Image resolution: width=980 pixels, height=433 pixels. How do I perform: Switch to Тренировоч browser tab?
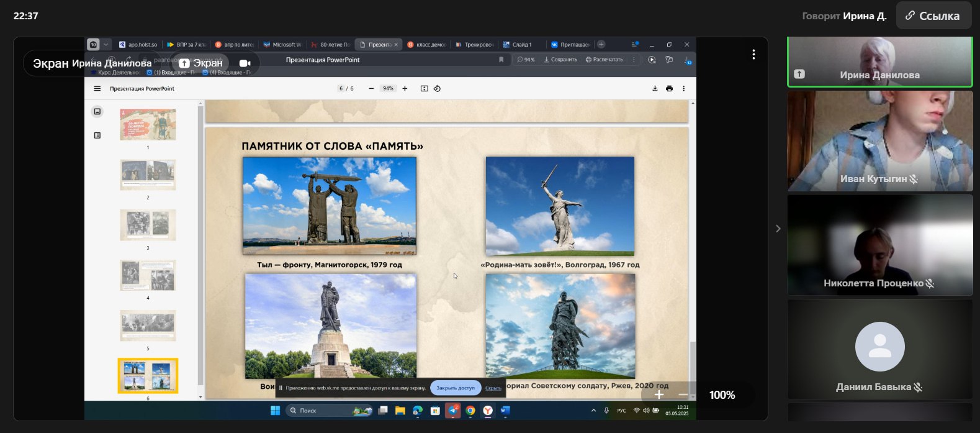point(475,44)
